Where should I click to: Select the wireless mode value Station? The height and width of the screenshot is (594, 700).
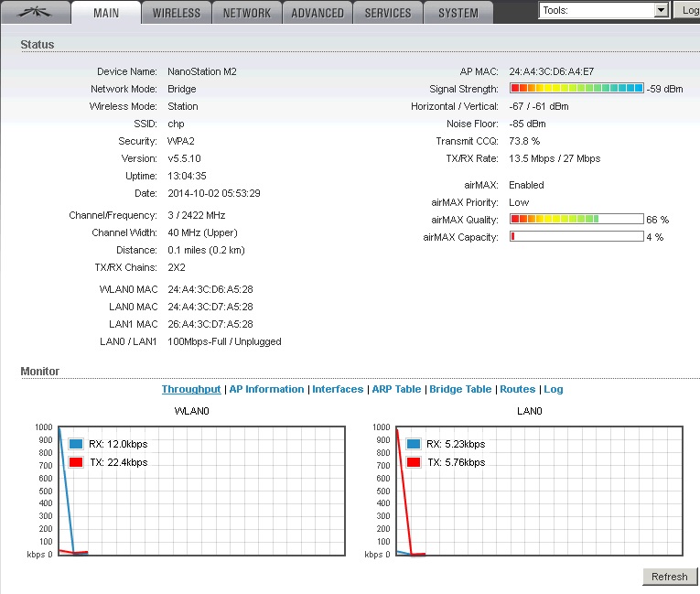pyautogui.click(x=183, y=106)
